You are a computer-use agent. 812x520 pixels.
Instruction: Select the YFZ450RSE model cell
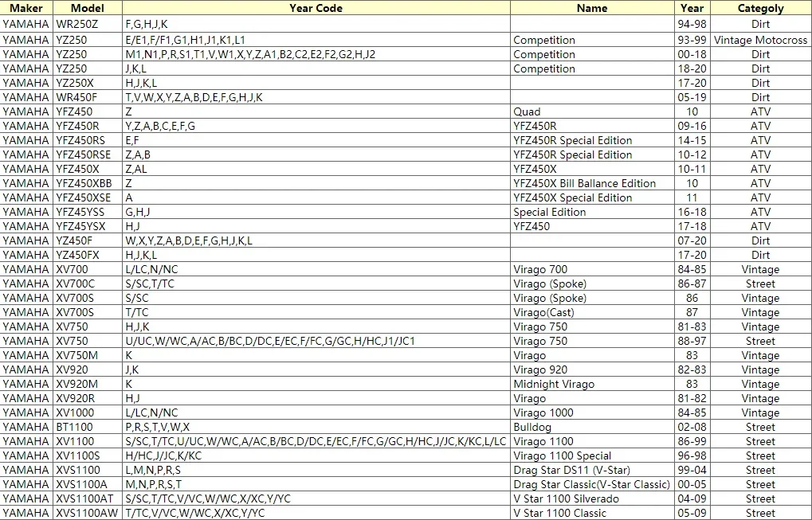(x=88, y=154)
